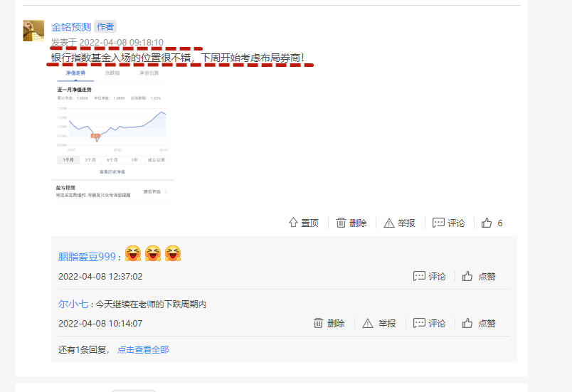This screenshot has height=392, width=572.
Task: Select the 3个月 range in chart image
Action: click(90, 160)
